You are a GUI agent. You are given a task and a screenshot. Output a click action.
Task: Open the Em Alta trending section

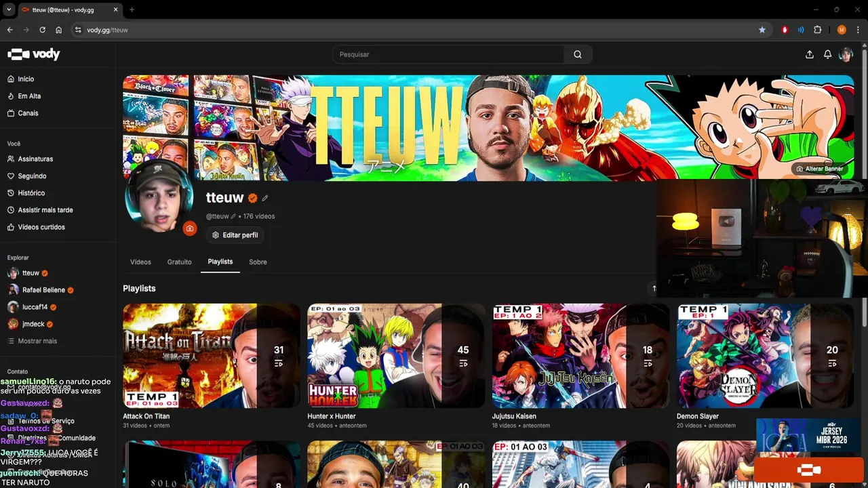29,96
